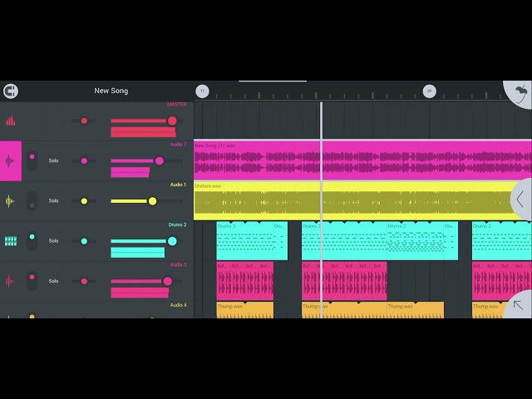Click the Drums 2 track label
This screenshot has height=399, width=532.
pos(177,224)
